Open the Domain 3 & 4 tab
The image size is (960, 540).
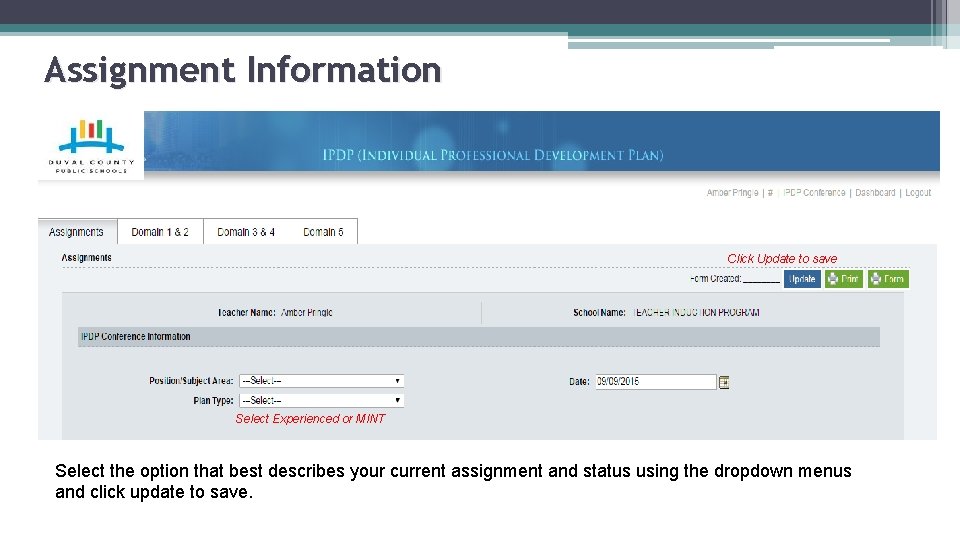(x=246, y=232)
